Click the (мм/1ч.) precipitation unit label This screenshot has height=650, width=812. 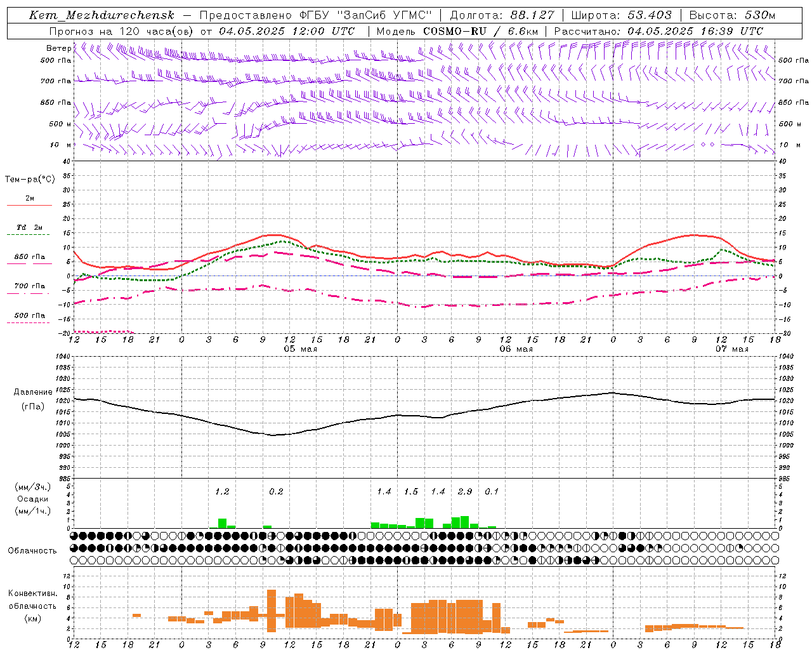point(32,511)
